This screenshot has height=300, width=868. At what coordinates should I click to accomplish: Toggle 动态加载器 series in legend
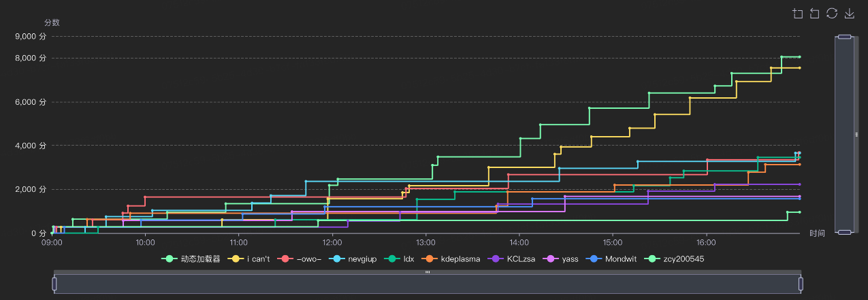(x=191, y=259)
